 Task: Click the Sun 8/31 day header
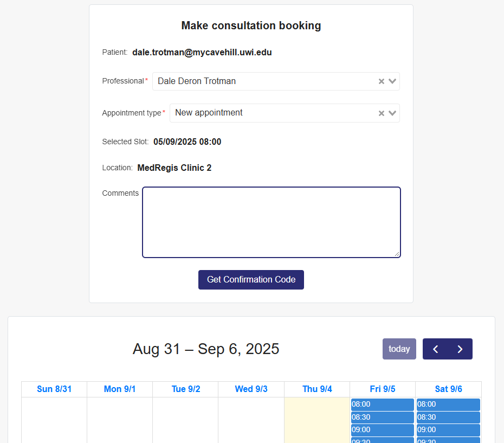(54, 389)
